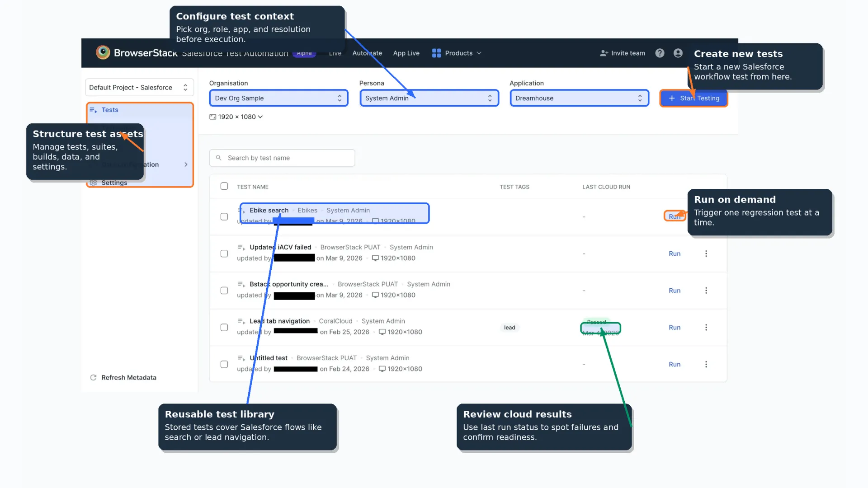Run the Updated iACV failed test
Viewport: 868px width, 488px height.
pyautogui.click(x=675, y=253)
